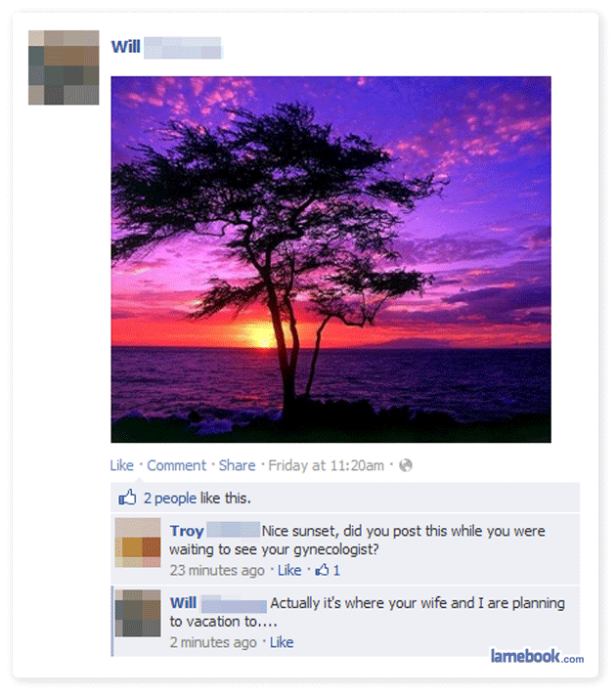The height and width of the screenshot is (695, 616).
Task: Click Will's name in the post header
Action: (126, 47)
